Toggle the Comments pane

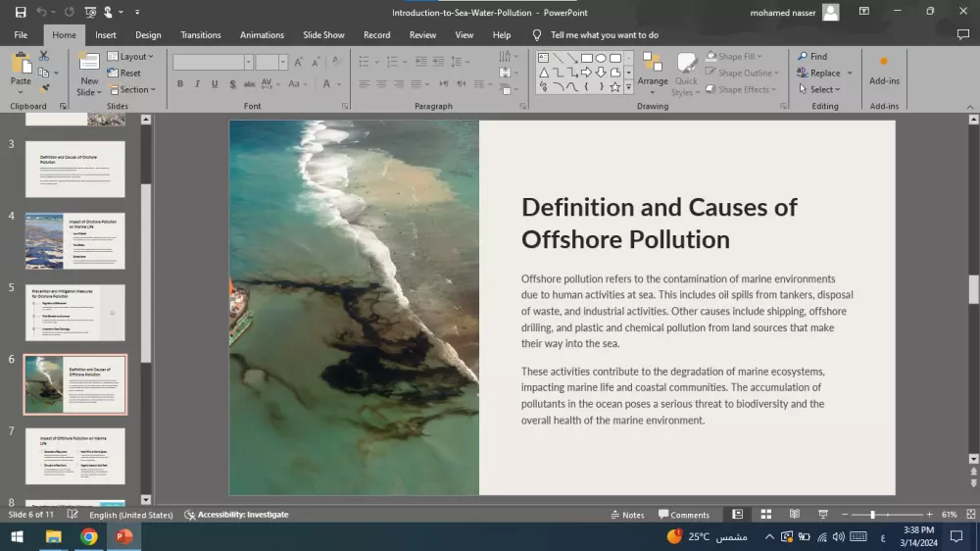(x=684, y=515)
